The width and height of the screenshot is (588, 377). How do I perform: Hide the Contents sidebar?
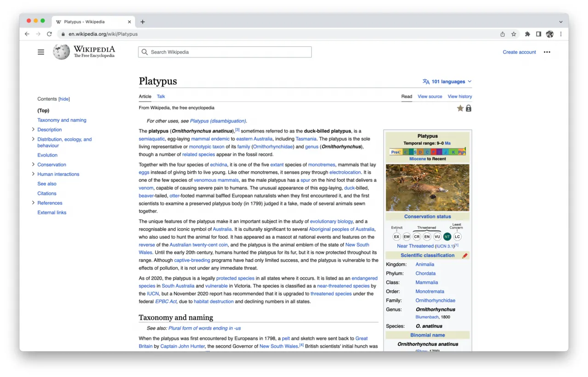click(x=64, y=99)
